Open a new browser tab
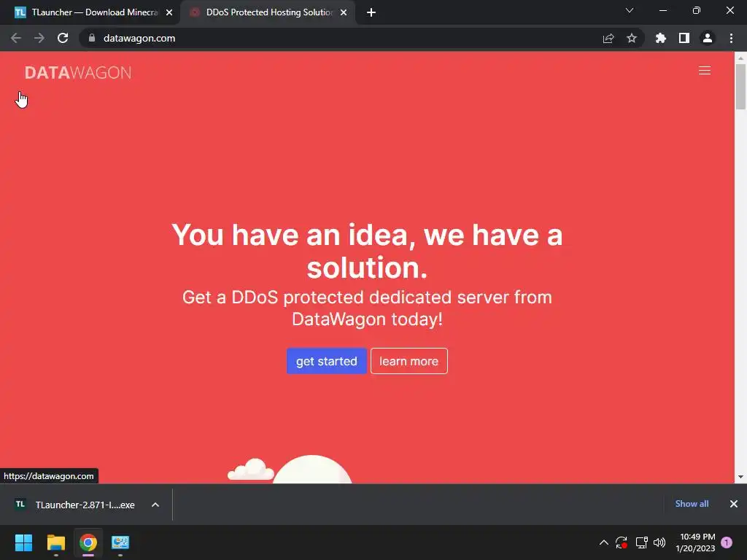747x560 pixels. (371, 12)
